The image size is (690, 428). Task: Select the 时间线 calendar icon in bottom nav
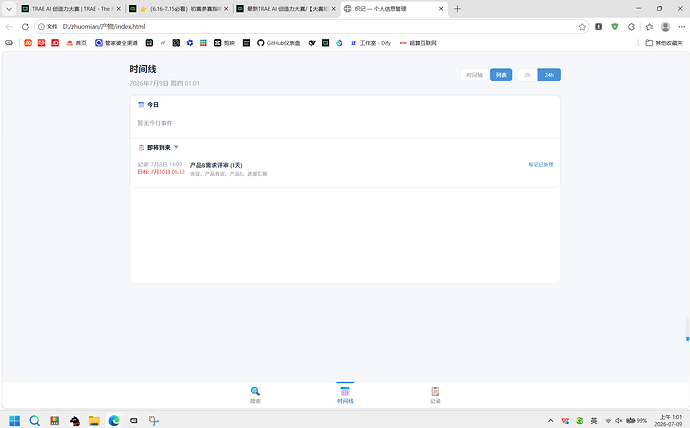[345, 391]
